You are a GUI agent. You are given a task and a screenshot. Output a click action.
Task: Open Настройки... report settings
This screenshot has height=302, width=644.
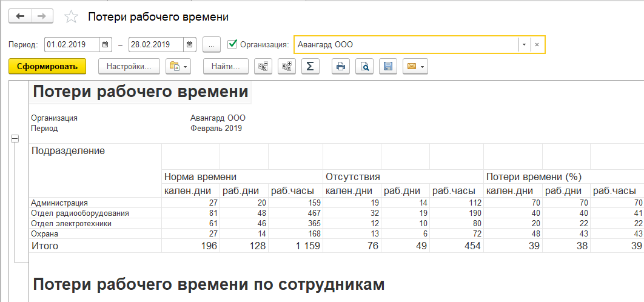click(x=129, y=66)
